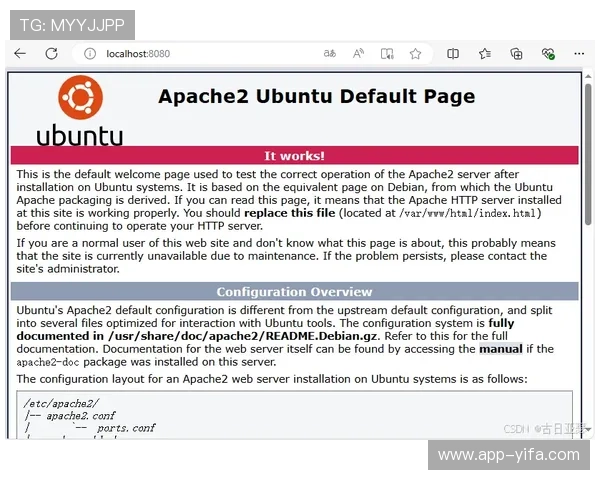The width and height of the screenshot is (600, 480).
Task: Toggle Split screen icon in toolbar
Action: point(453,54)
